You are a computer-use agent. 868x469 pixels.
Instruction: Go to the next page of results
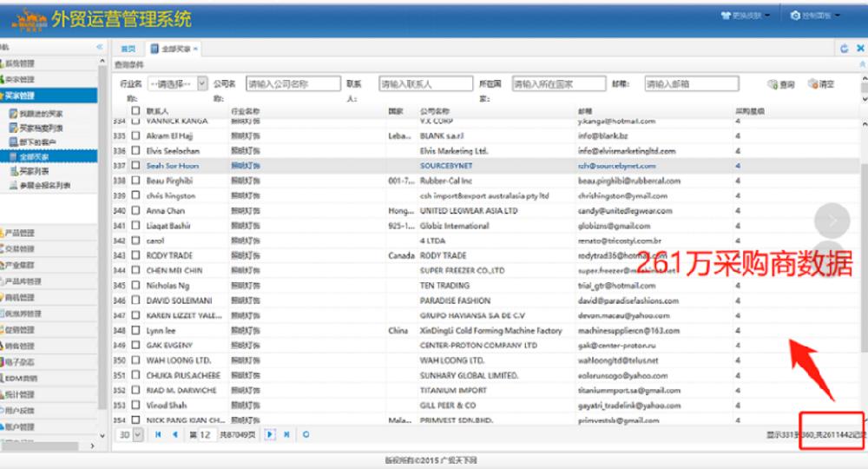coord(270,434)
